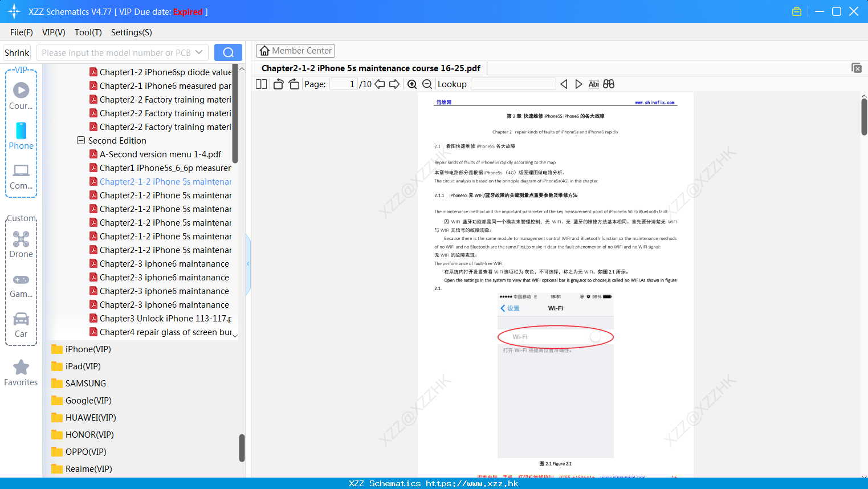Image resolution: width=868 pixels, height=489 pixels.
Task: Zoom out of the PDF
Action: point(427,84)
